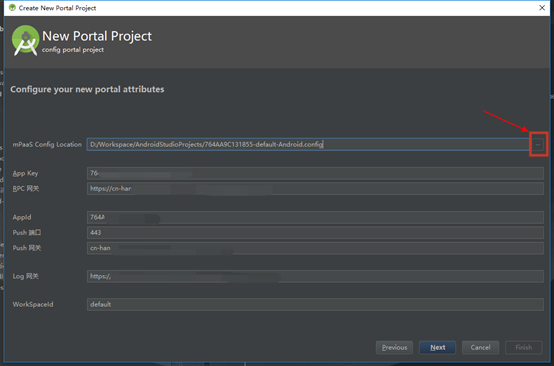Click the Push port field showing 443
The image size is (554, 366).
coord(315,232)
